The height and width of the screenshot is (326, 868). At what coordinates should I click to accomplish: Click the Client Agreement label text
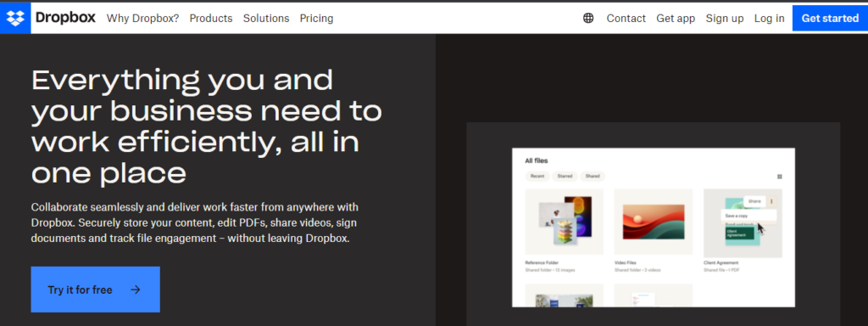[721, 263]
